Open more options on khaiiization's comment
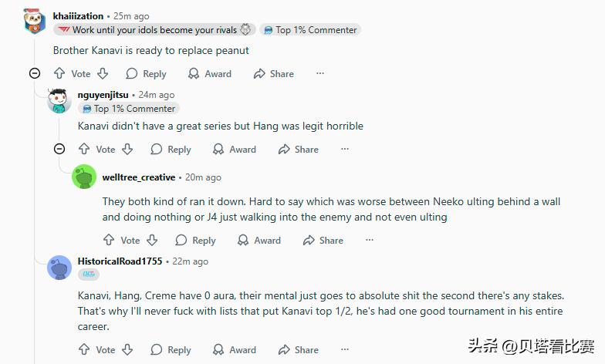This screenshot has width=605, height=364. pos(319,74)
